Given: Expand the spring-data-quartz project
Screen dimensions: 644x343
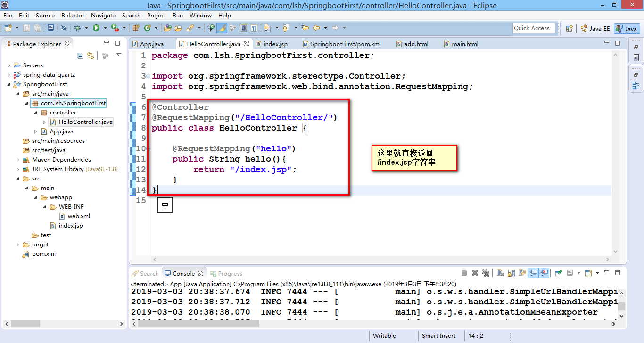Looking at the screenshot, I should 8,75.
